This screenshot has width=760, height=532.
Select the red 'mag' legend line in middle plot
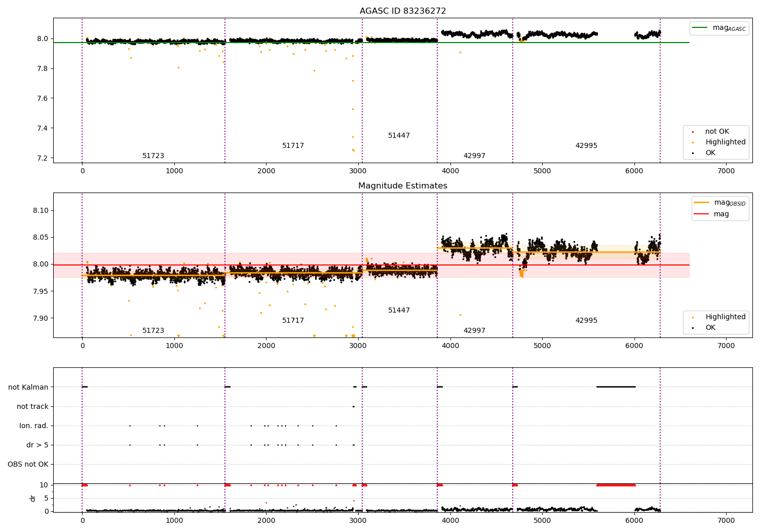point(702,214)
